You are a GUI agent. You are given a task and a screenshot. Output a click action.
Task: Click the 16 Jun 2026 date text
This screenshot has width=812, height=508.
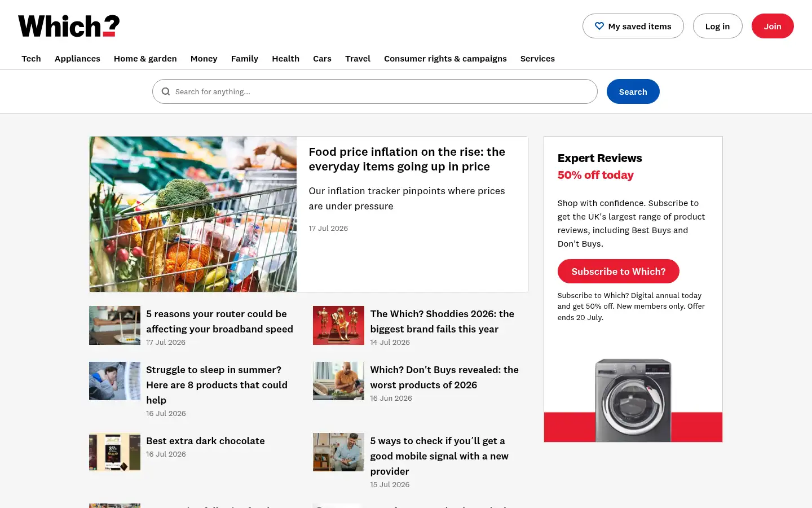coord(391,398)
